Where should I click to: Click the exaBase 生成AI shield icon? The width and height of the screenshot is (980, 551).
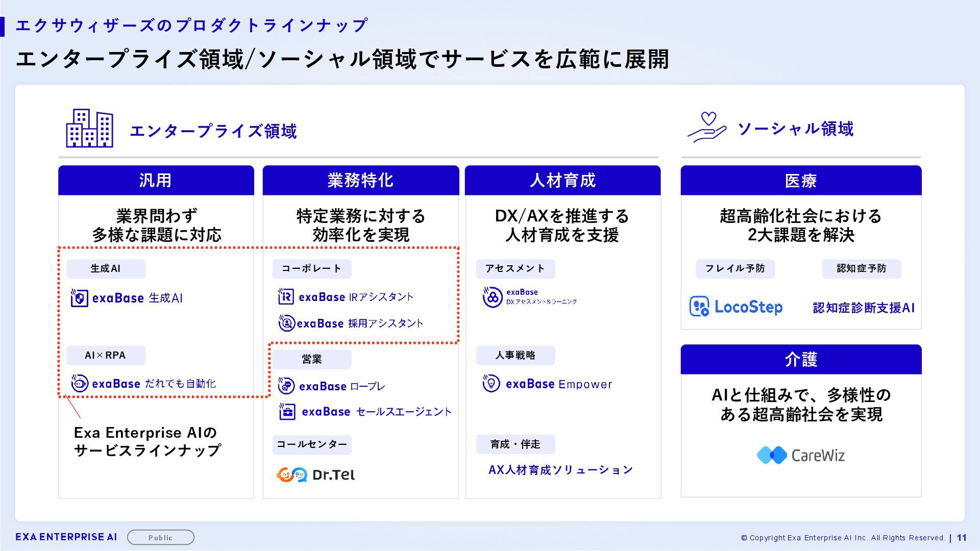79,297
